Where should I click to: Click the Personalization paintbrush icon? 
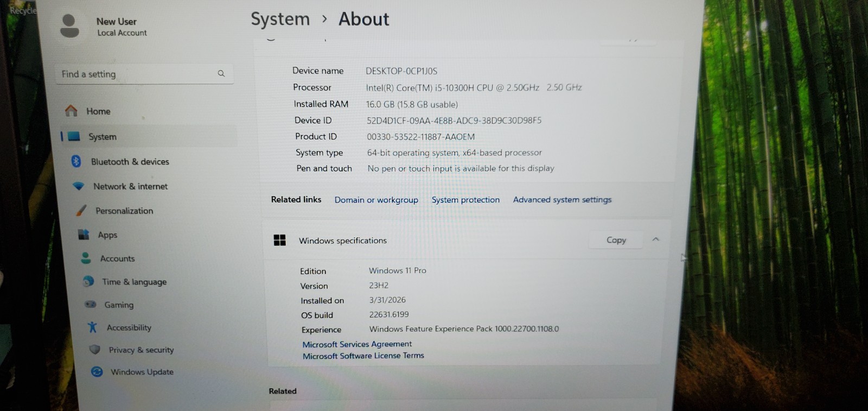(81, 210)
